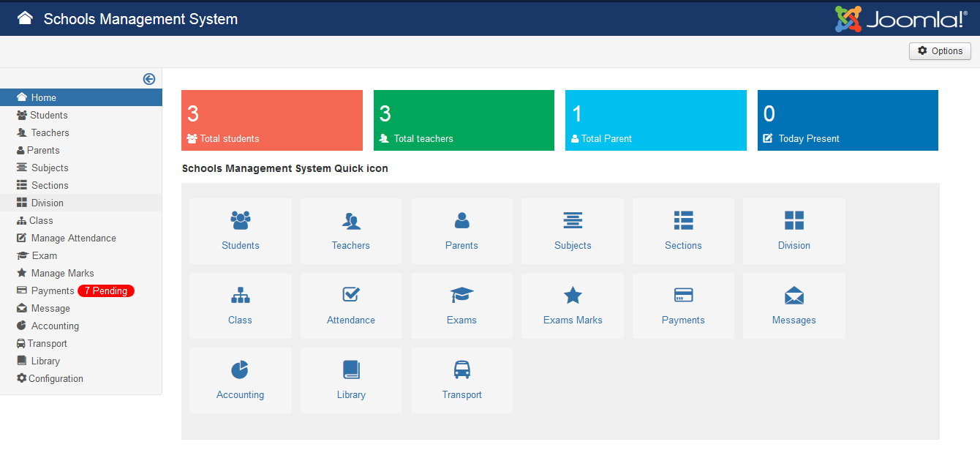Open the Payments card icon tile
This screenshot has height=450, width=980.
pos(683,306)
